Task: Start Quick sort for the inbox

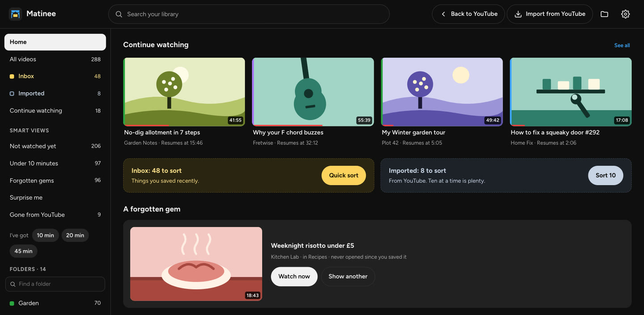Action: pyautogui.click(x=343, y=175)
